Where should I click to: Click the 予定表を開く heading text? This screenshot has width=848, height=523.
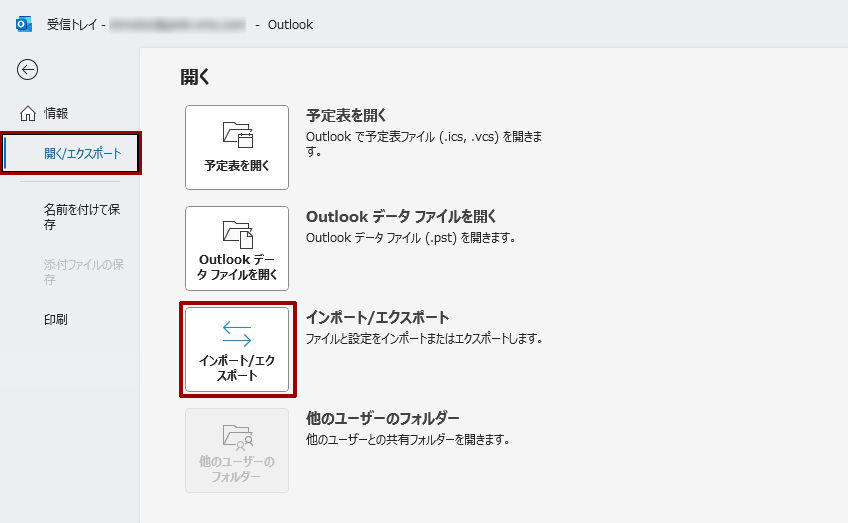click(346, 115)
